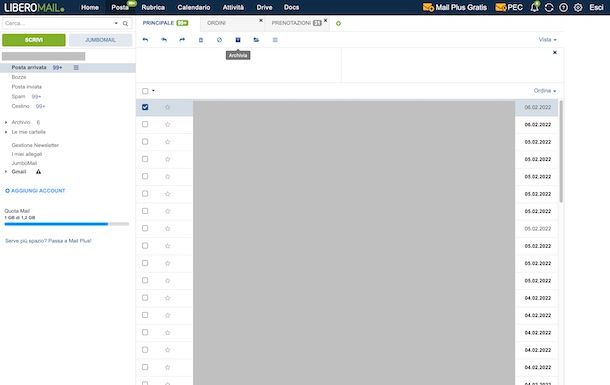The height and width of the screenshot is (385, 610).
Task: Check the second message dated 06.02.2022
Action: pos(145,124)
